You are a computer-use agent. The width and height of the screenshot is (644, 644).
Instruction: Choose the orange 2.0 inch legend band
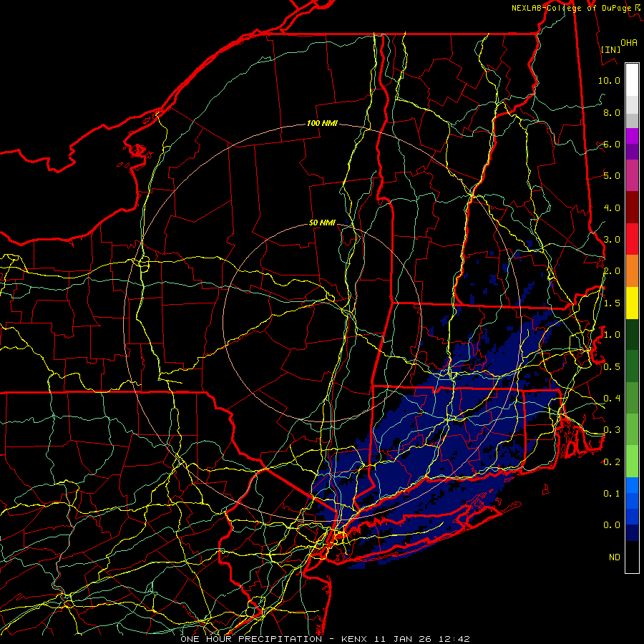tap(632, 271)
